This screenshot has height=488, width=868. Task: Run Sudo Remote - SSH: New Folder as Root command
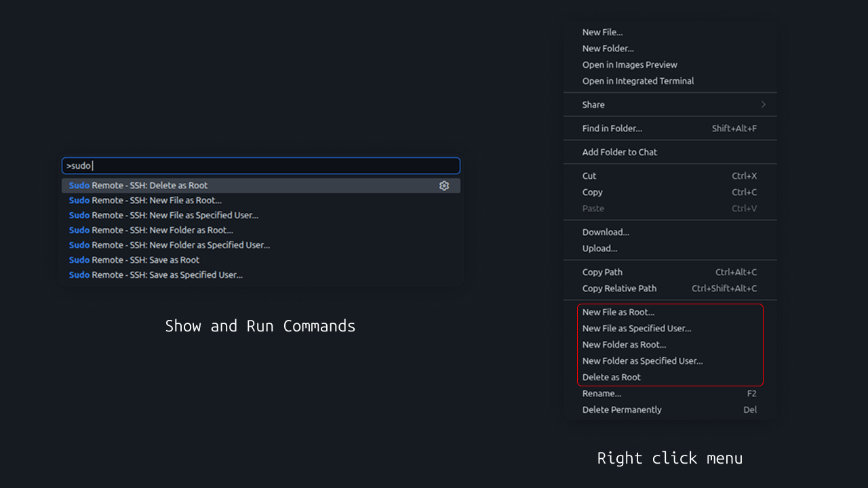(x=261, y=230)
